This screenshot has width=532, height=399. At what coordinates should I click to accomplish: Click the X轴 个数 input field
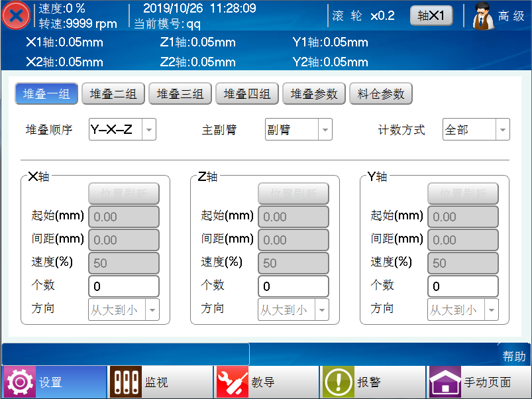124,286
